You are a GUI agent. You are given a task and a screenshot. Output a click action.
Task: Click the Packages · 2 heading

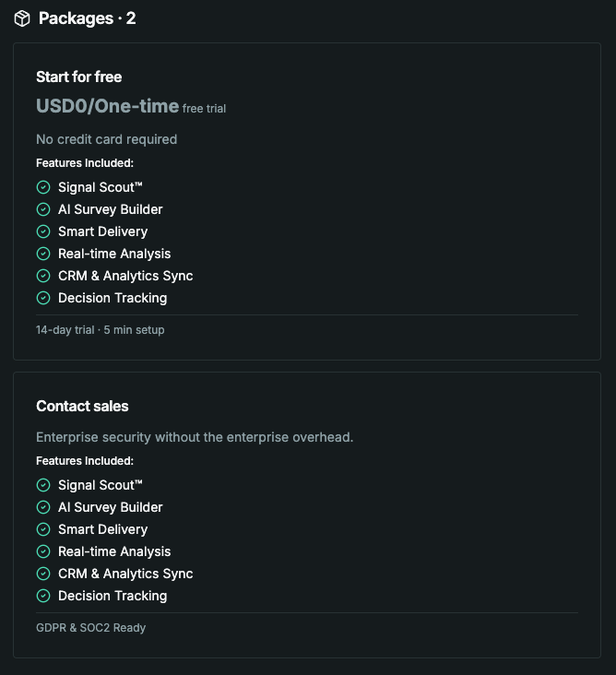tap(87, 18)
